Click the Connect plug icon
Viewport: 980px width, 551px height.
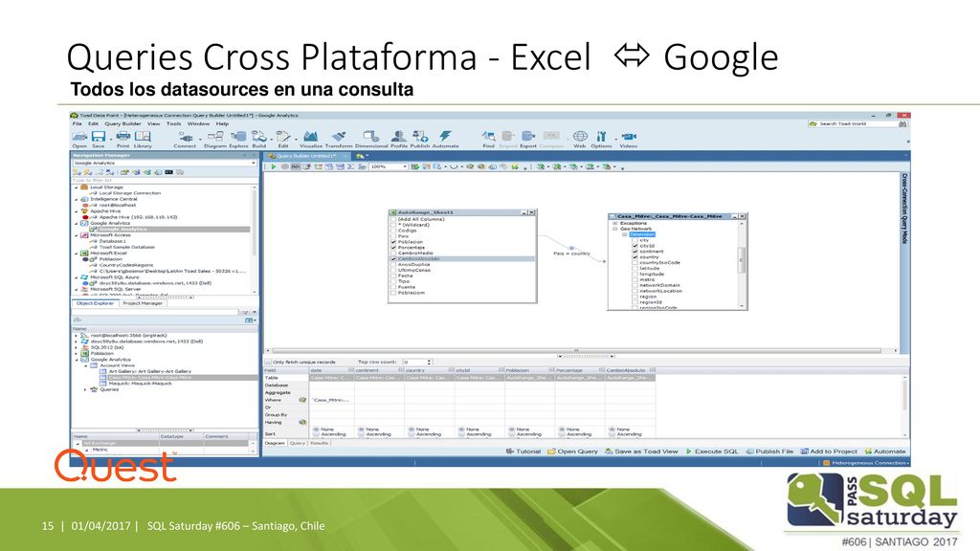(x=185, y=136)
